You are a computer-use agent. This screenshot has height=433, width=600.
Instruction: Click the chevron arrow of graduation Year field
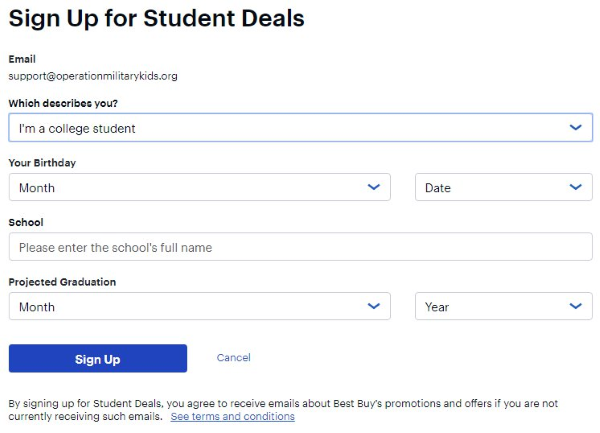(574, 306)
